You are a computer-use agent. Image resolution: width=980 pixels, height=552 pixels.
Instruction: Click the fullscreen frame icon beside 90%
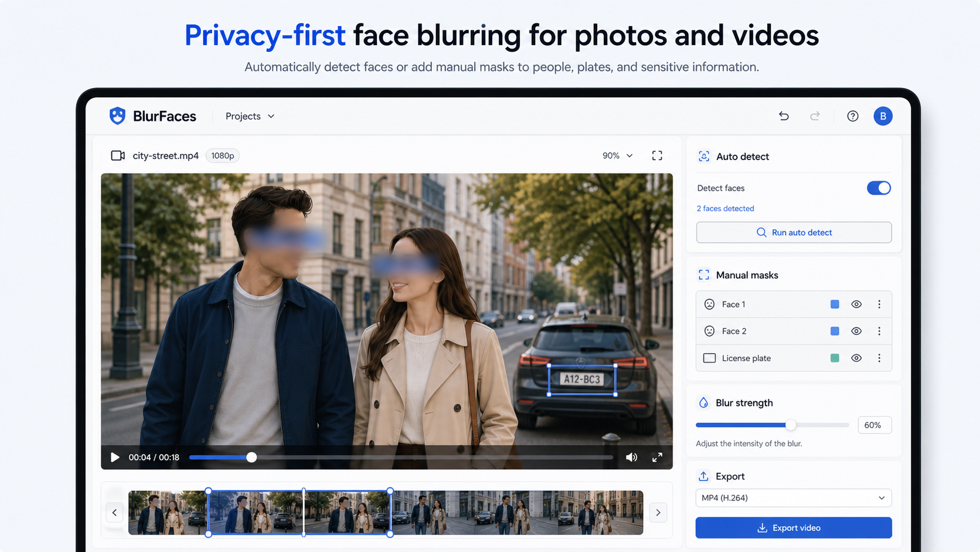tap(657, 155)
